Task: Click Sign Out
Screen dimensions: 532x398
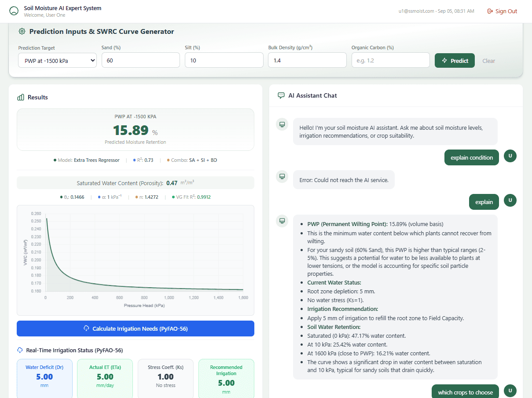Action: 502,11
